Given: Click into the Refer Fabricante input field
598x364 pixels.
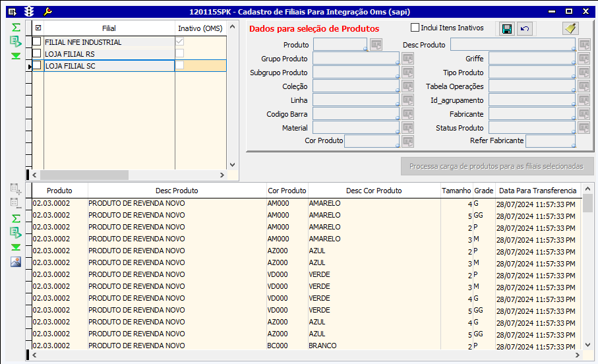Looking at the screenshot, I should tap(549, 140).
